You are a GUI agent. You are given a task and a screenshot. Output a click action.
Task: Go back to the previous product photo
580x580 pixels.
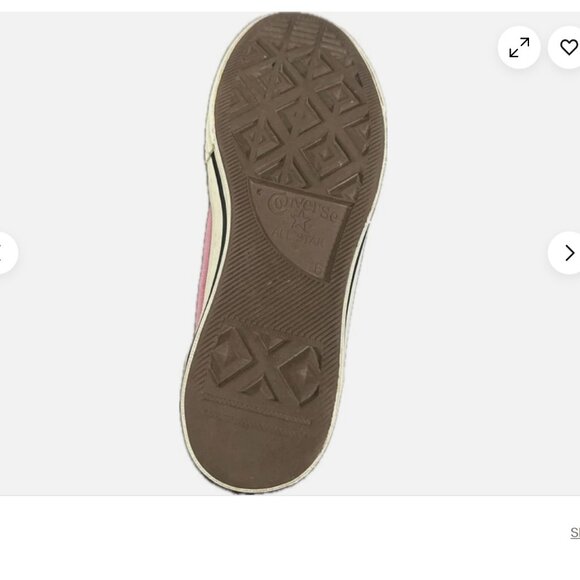coord(7,253)
